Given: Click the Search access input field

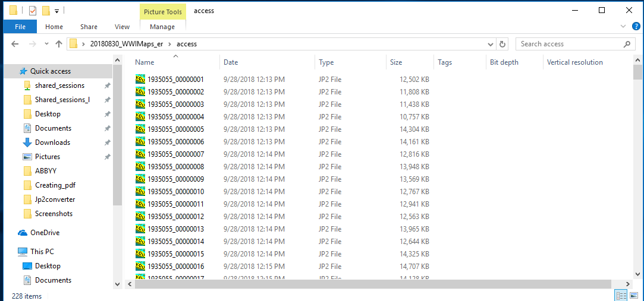Looking at the screenshot, I should tap(568, 44).
